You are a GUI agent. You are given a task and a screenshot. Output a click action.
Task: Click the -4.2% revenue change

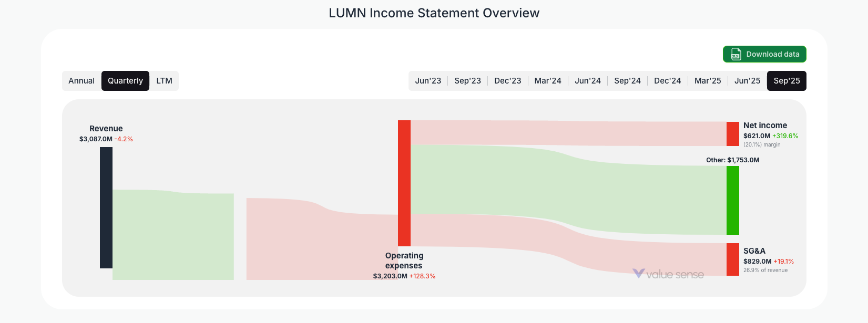(x=124, y=139)
